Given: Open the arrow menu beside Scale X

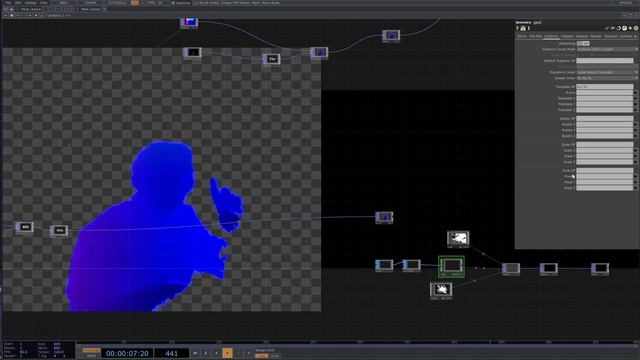Looking at the screenshot, I should [x=636, y=151].
